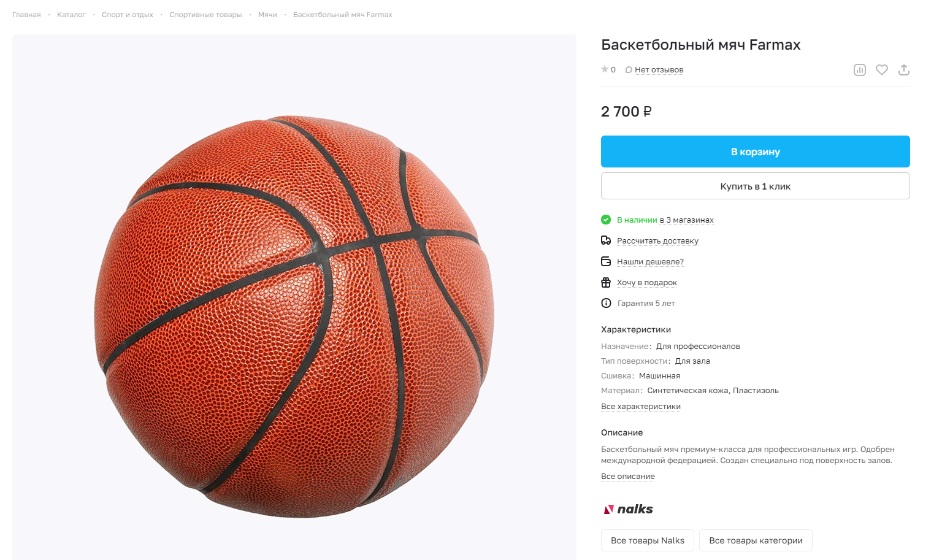
Task: Expand full text via Все описание
Action: pyautogui.click(x=628, y=477)
